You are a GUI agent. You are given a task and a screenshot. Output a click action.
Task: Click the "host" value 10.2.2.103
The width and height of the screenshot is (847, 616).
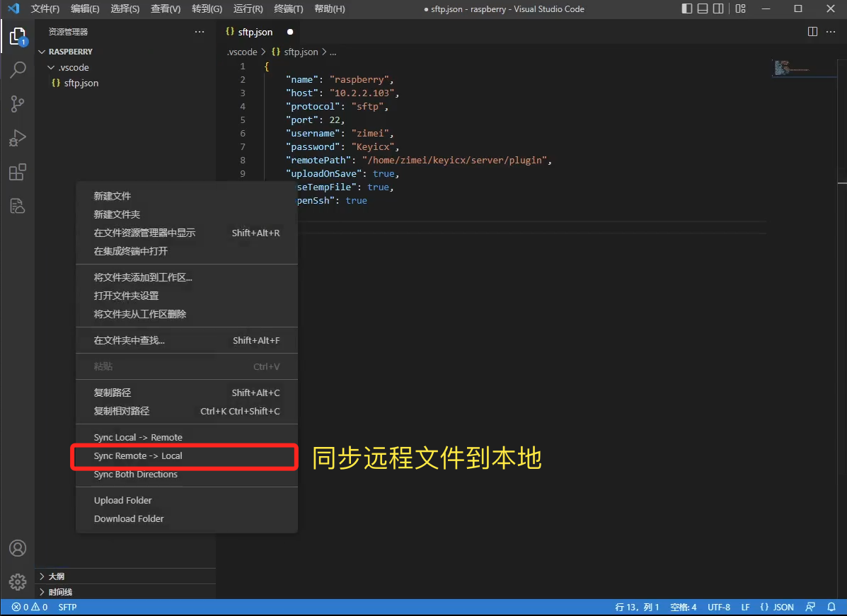coord(362,93)
